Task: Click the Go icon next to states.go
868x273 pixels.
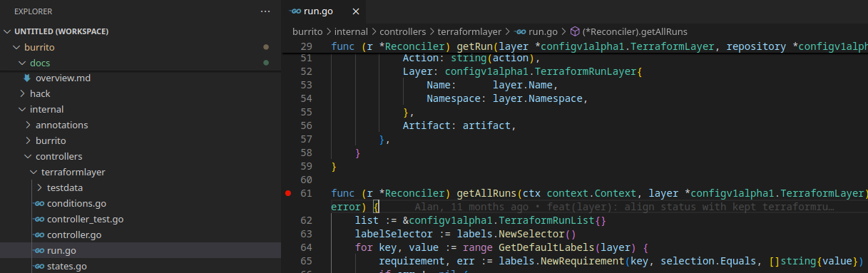Action: tap(39, 266)
